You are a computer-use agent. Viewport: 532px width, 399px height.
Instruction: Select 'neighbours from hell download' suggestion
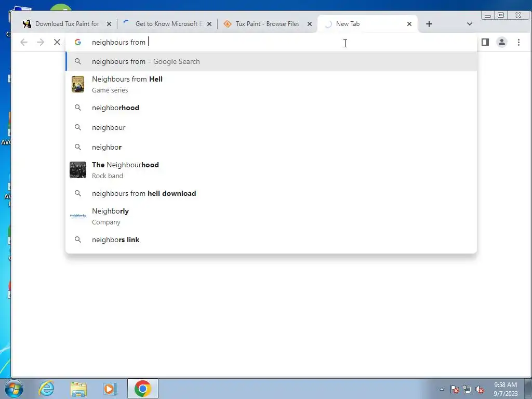[x=271, y=193]
